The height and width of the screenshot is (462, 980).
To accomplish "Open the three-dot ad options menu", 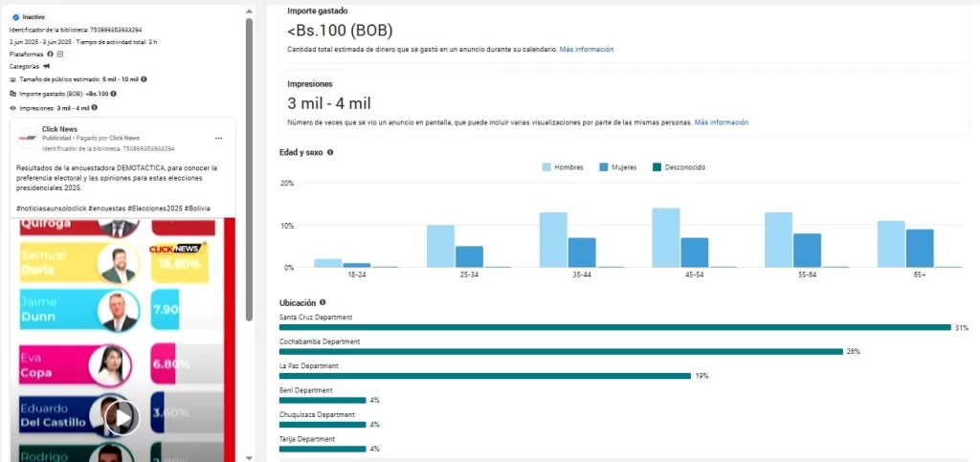I will coord(218,138).
